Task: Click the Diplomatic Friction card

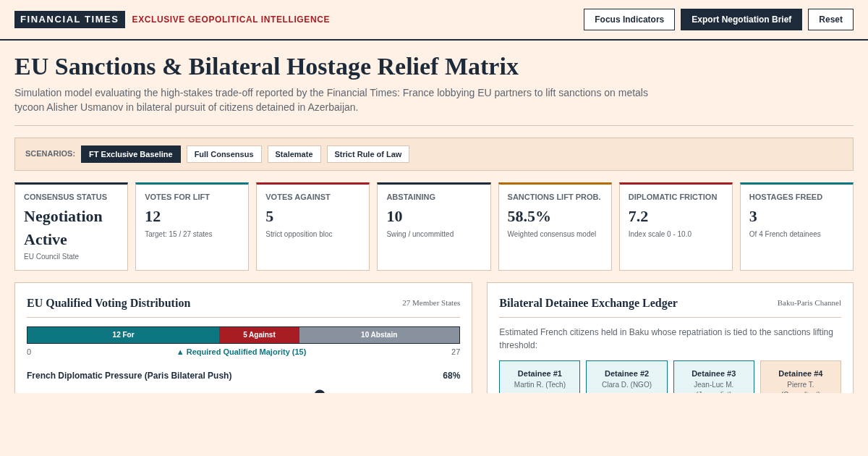Action: (676, 227)
